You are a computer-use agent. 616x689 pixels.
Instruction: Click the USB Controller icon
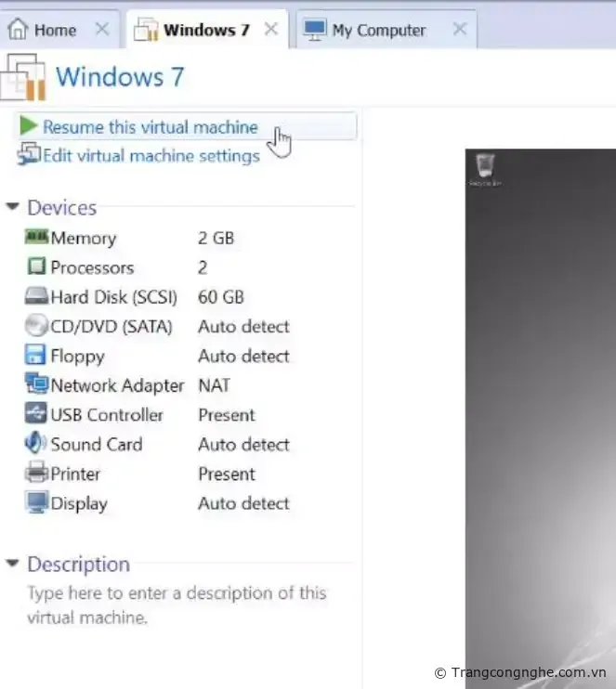click(36, 415)
